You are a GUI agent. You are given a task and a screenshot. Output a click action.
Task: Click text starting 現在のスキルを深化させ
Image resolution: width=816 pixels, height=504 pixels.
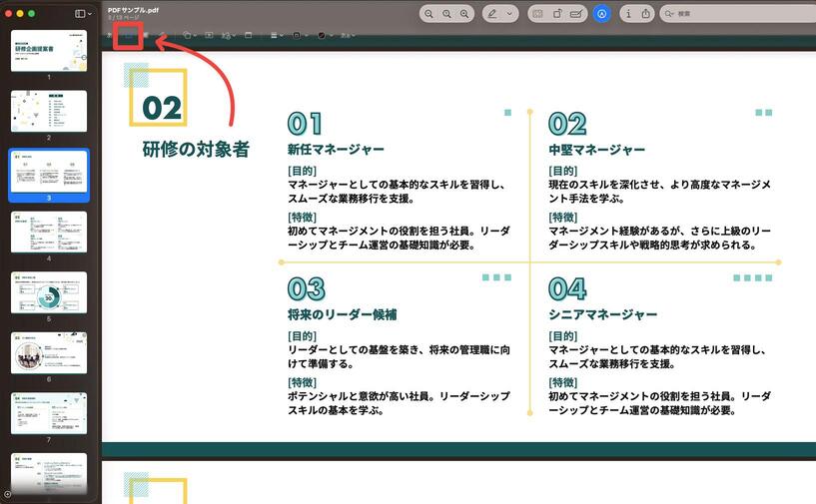coord(659,192)
